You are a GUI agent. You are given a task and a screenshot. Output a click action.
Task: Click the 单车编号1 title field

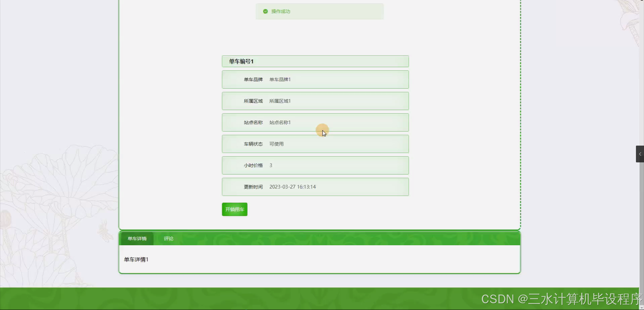(315, 61)
